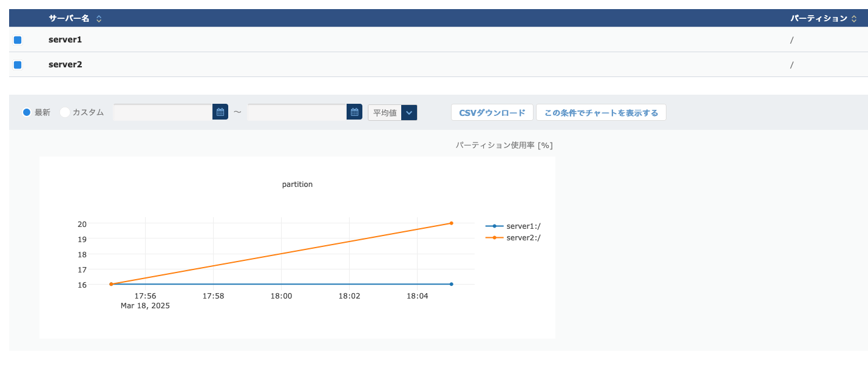Viewport: 868px width, 372px height.
Task: Sort by サーバー名 column arrows
Action: coord(99,19)
